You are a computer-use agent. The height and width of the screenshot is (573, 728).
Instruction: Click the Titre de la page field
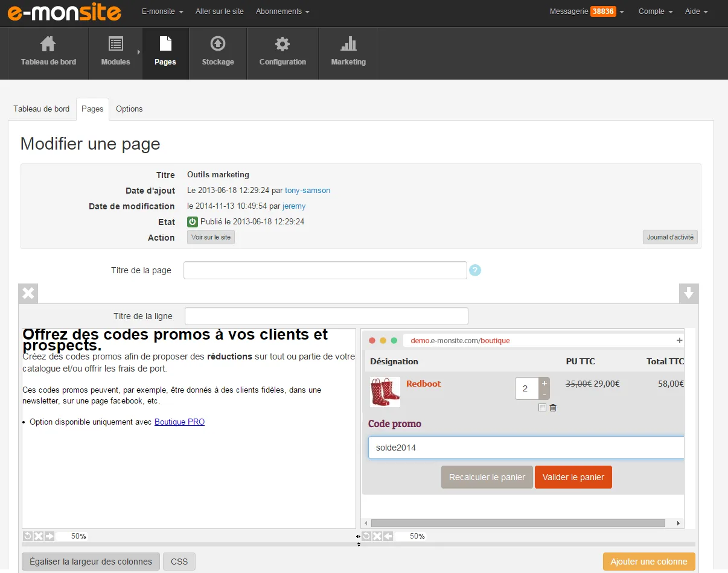point(325,270)
